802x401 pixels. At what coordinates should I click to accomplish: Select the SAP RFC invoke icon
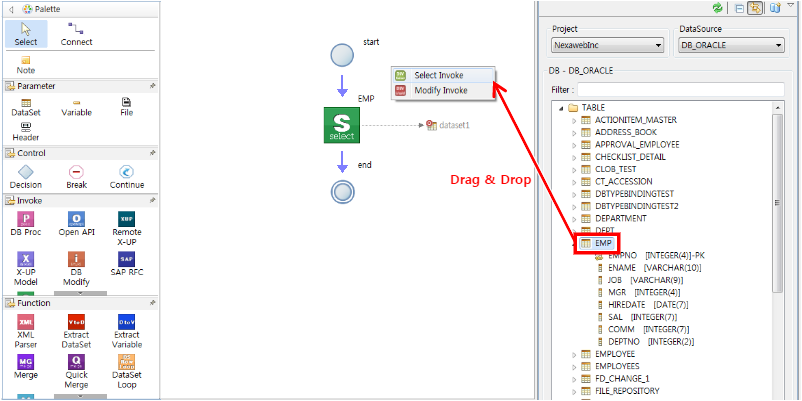(126, 260)
